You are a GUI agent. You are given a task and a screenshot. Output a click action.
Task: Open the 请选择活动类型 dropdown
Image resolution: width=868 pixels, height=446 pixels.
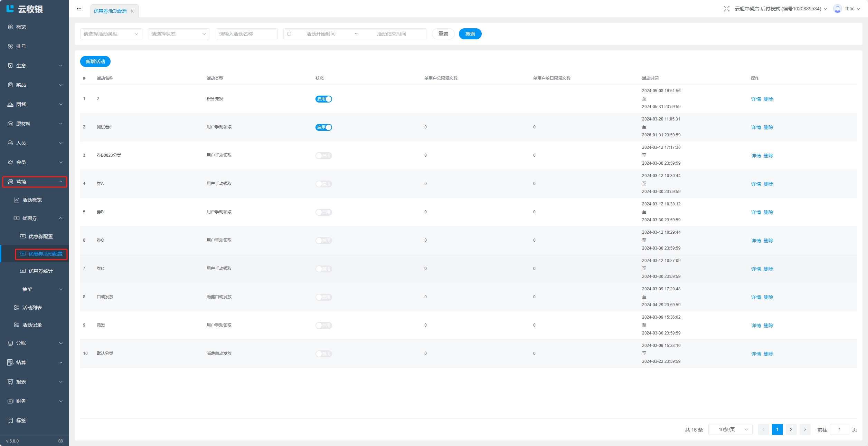[111, 34]
